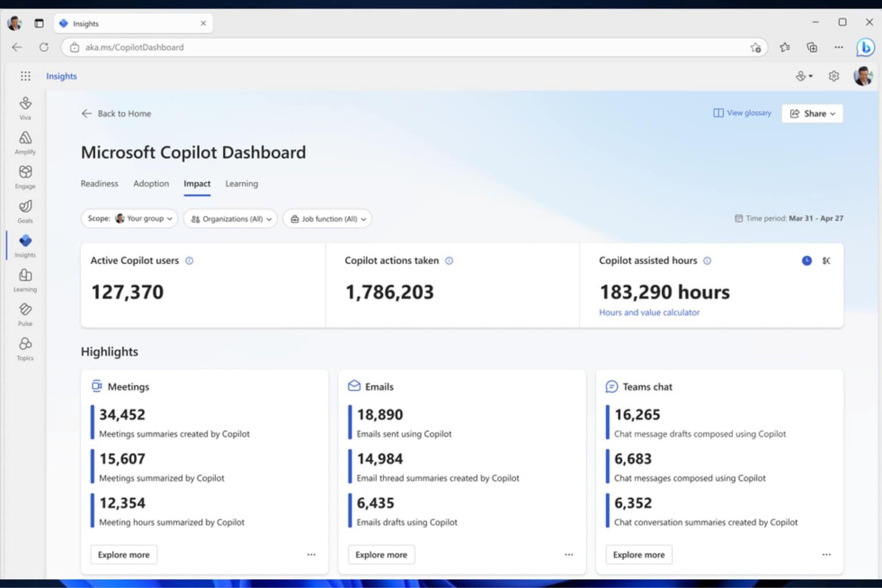Switch to the Adoption tab

pyautogui.click(x=151, y=184)
